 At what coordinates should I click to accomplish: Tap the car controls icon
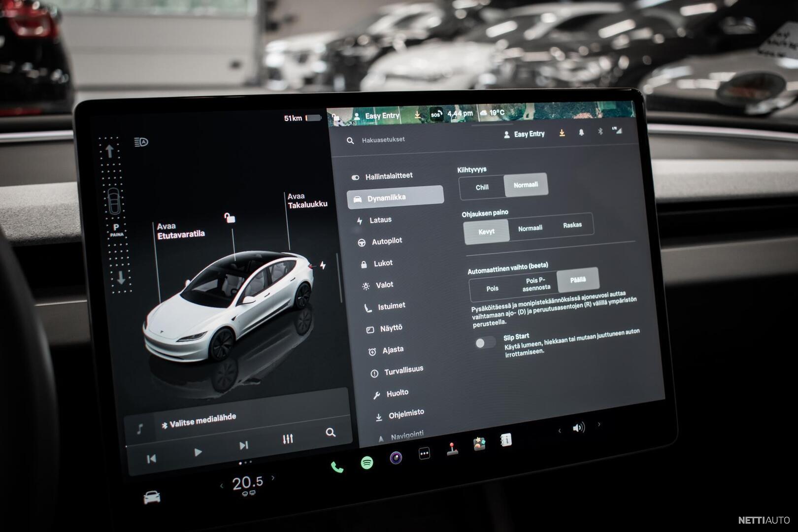[x=152, y=498]
